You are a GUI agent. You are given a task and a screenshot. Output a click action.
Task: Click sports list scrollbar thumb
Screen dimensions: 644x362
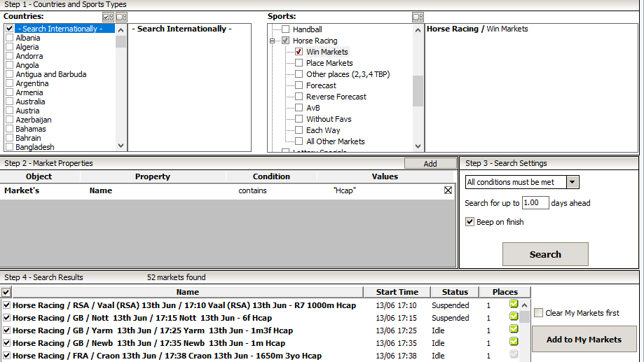coord(418,91)
